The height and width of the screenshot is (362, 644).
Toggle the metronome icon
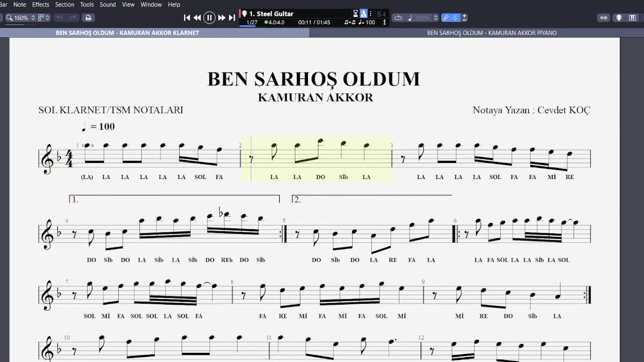[364, 14]
